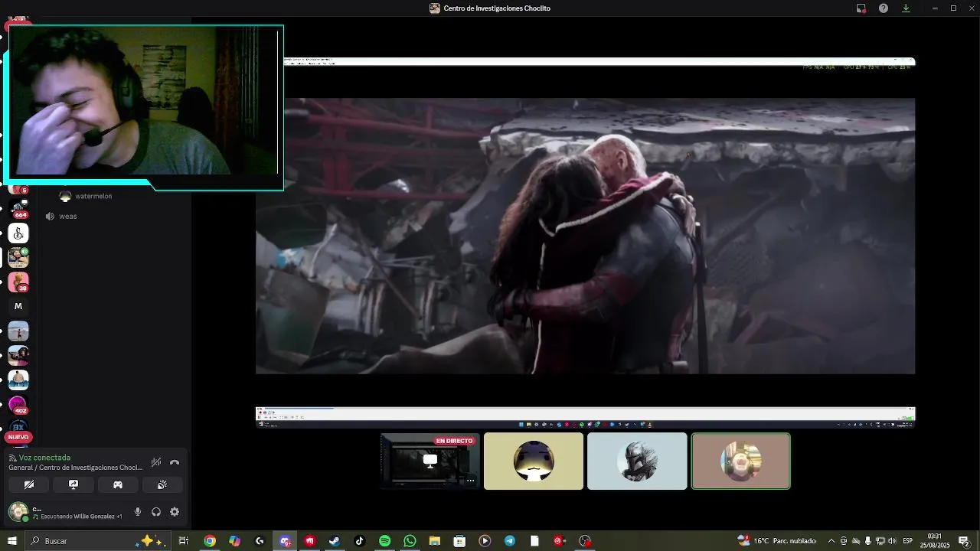Open the clock showing 03:31 25/08/2025
The image size is (980, 551).
coord(935,541)
